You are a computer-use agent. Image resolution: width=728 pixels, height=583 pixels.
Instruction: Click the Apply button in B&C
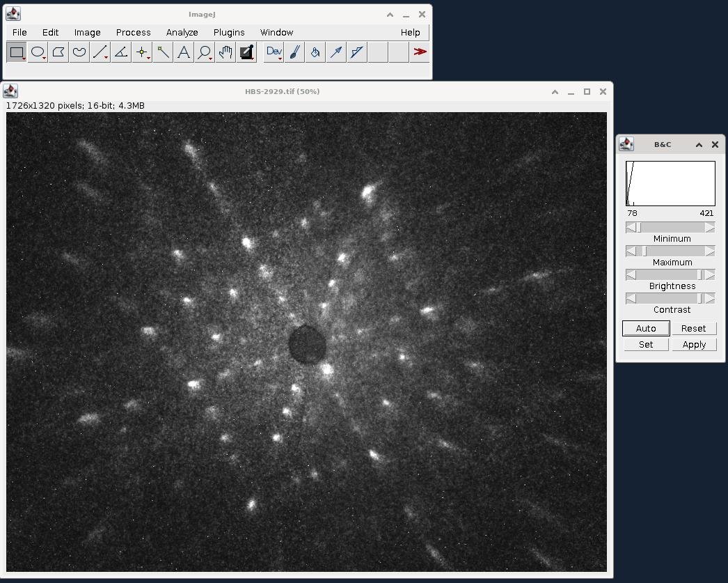point(694,345)
